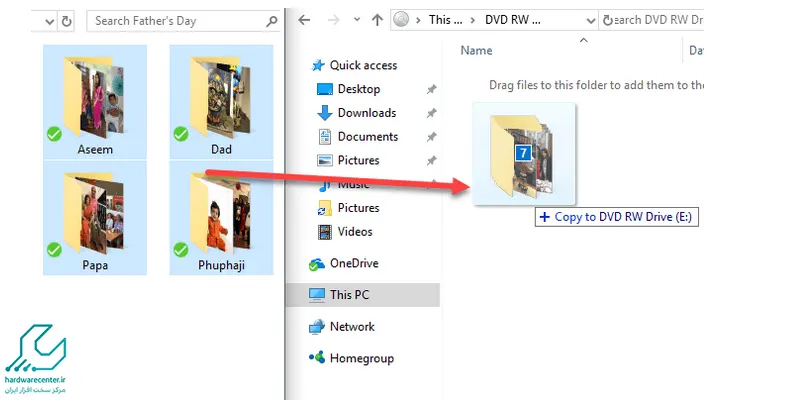800x400 pixels.
Task: Go to Downloads in navigation pane
Action: [366, 113]
